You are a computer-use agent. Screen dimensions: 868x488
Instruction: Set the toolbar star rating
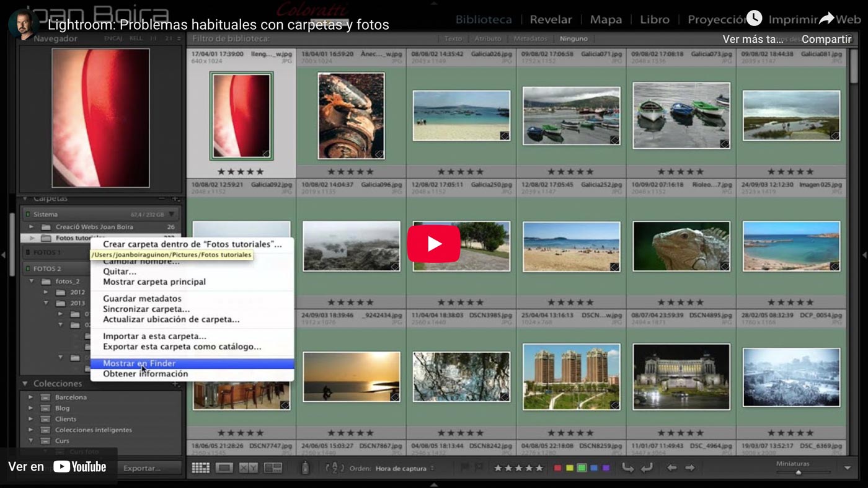pos(518,468)
